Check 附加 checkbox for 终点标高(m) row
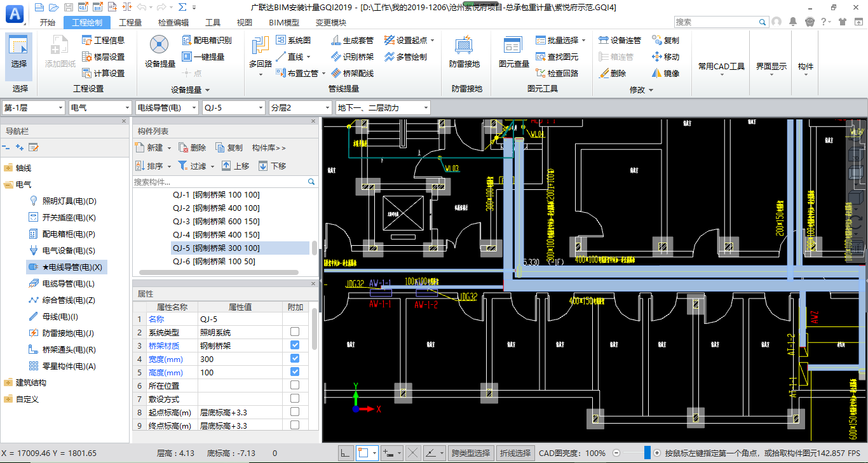This screenshot has height=463, width=868. coord(295,426)
